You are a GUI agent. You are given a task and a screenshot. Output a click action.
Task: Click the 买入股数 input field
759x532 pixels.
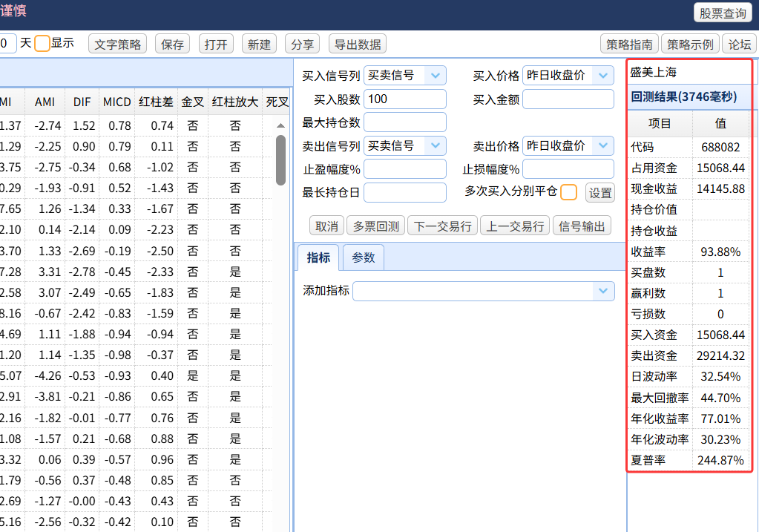(x=404, y=99)
